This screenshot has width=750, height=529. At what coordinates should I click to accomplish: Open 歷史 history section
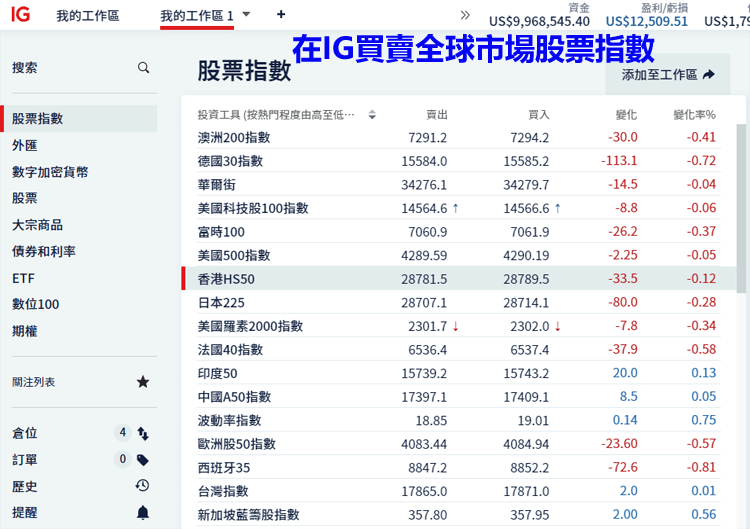pyautogui.click(x=25, y=487)
